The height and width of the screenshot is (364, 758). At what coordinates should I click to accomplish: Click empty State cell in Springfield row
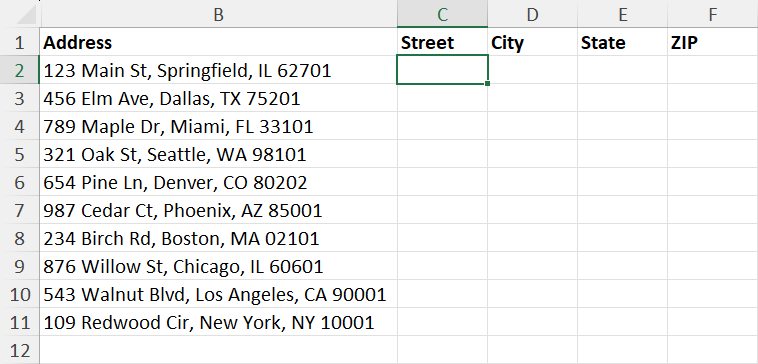pyautogui.click(x=622, y=71)
